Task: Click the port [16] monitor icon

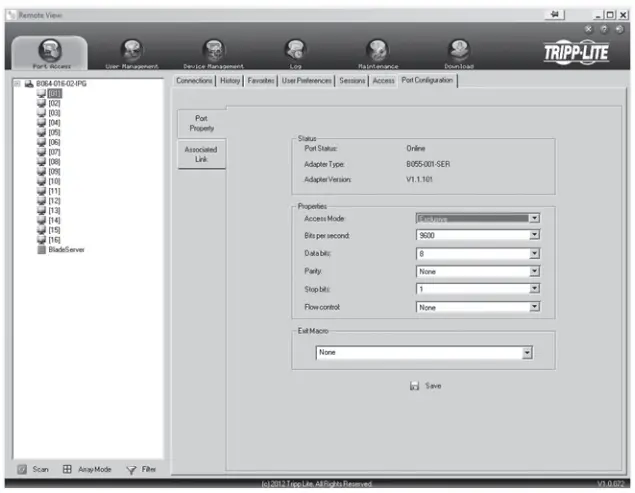Action: [x=41, y=240]
